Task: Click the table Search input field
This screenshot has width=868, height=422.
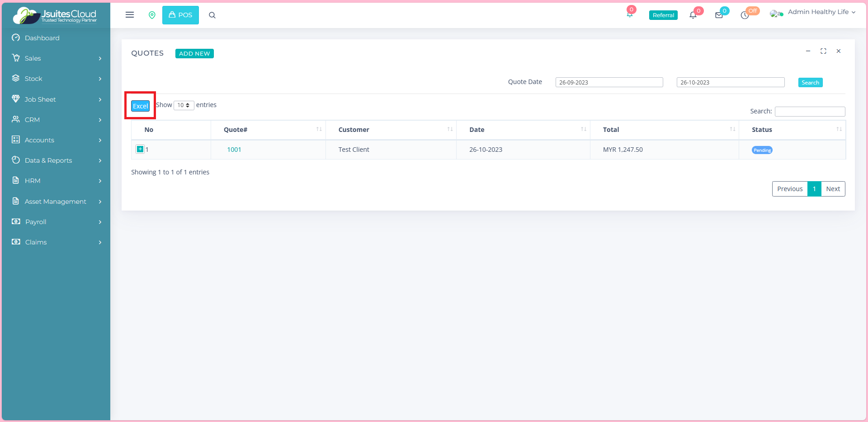Action: 810,112
